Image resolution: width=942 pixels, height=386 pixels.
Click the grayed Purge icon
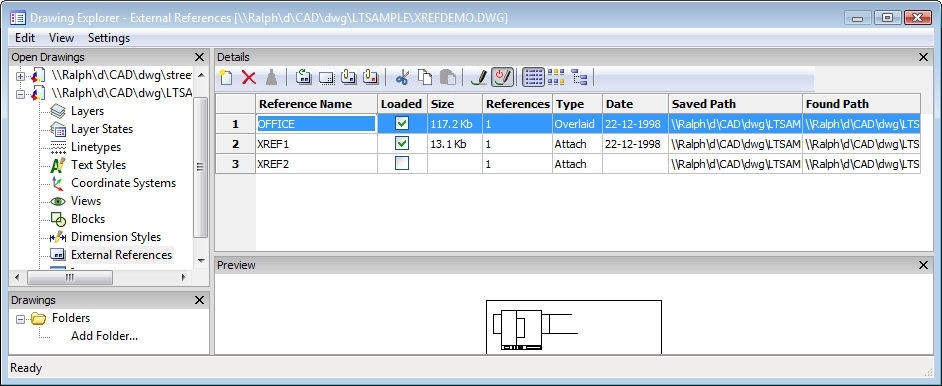pos(272,77)
